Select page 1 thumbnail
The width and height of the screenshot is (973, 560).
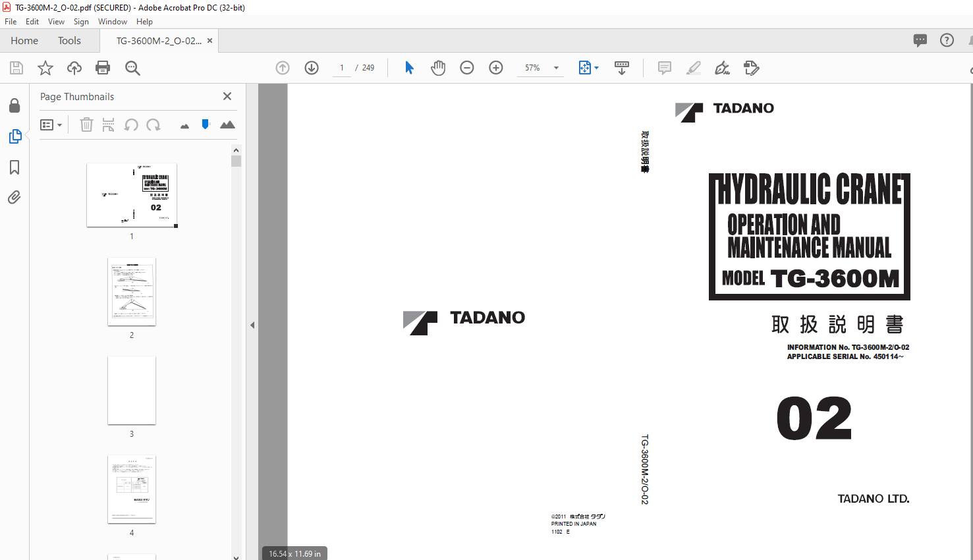coord(132,195)
